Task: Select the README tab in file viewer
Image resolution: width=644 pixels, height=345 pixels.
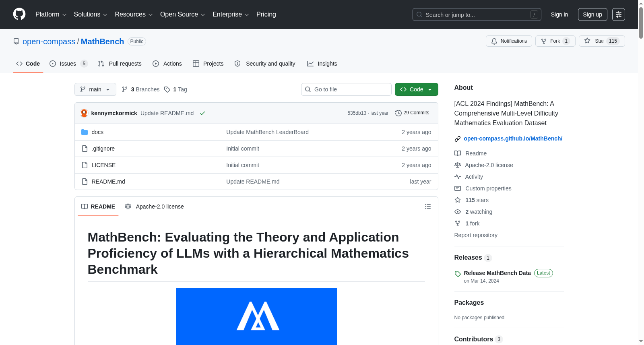Action: click(98, 207)
